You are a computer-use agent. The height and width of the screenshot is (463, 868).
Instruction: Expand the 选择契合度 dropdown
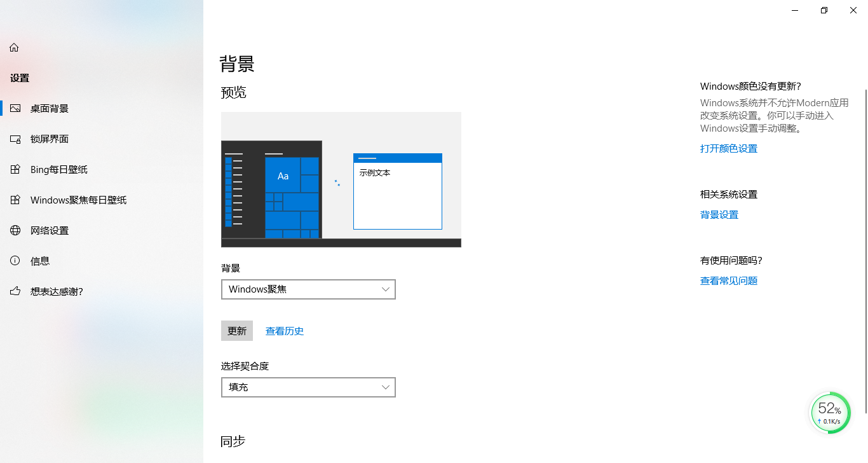point(308,387)
